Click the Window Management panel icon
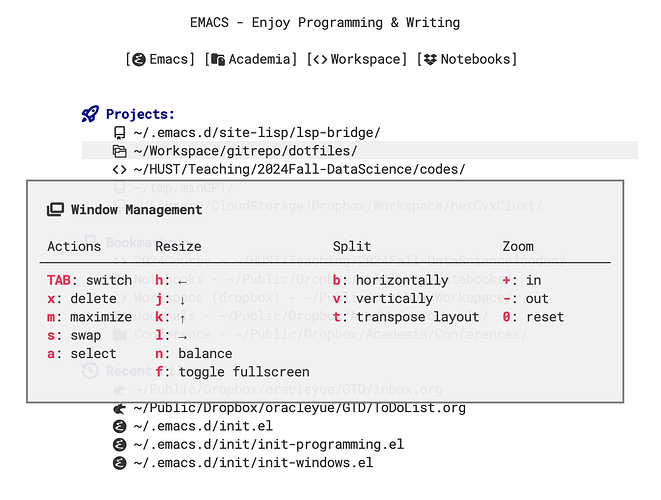 [56, 210]
